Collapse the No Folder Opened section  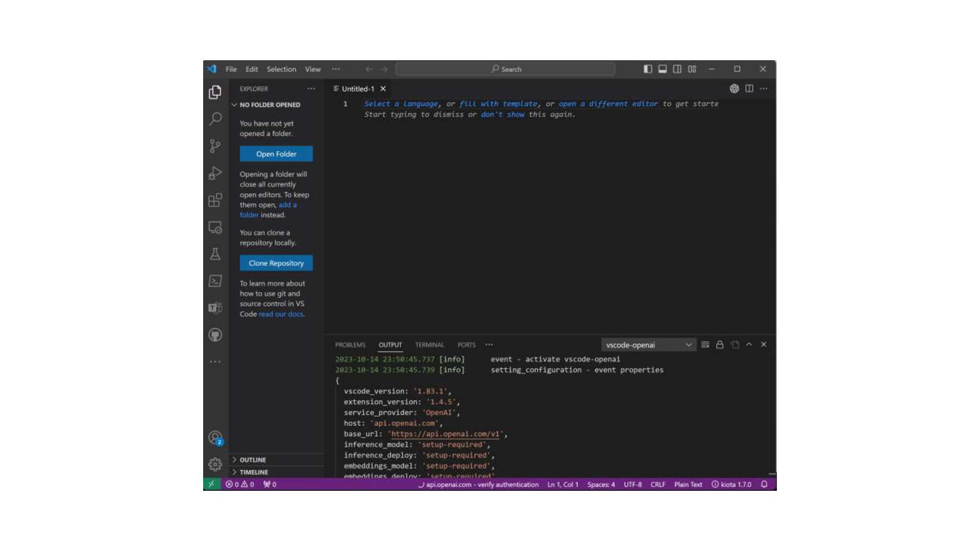(277, 105)
